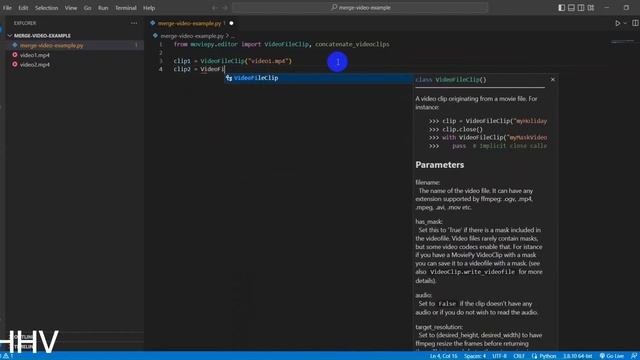Click the breadcrumb ellipsis segment

(x=233, y=36)
